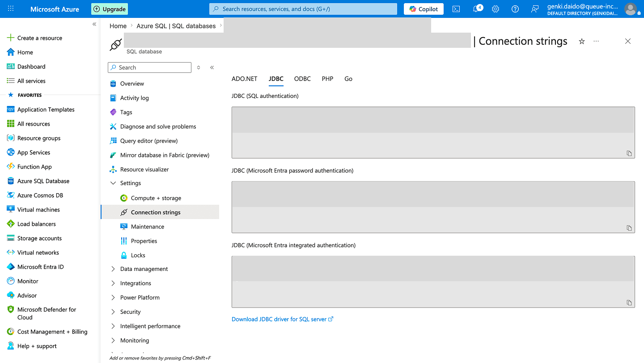Open Copilot from the top bar
Viewport: 644px width, 363px height.
424,9
